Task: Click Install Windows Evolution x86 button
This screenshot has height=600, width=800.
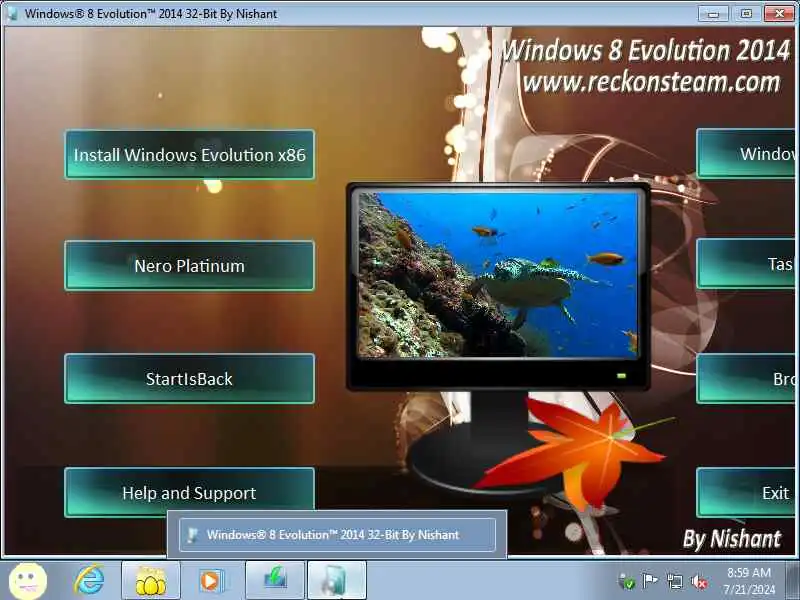Action: click(189, 155)
